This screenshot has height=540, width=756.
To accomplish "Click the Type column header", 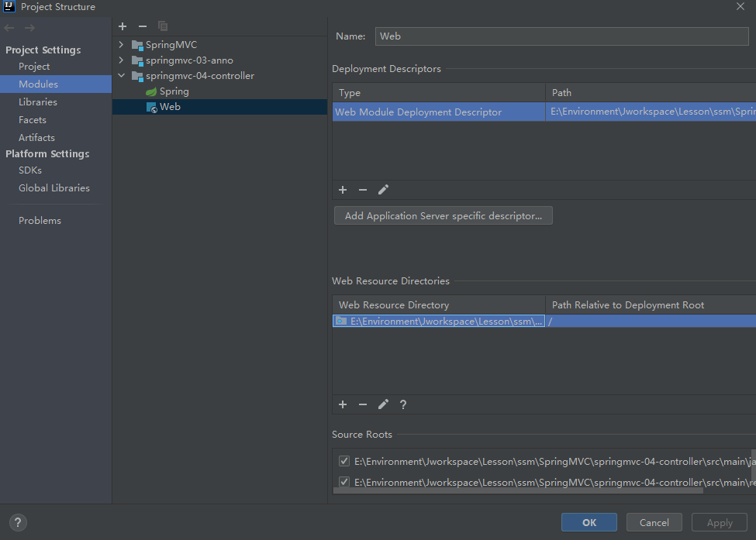I will point(439,92).
